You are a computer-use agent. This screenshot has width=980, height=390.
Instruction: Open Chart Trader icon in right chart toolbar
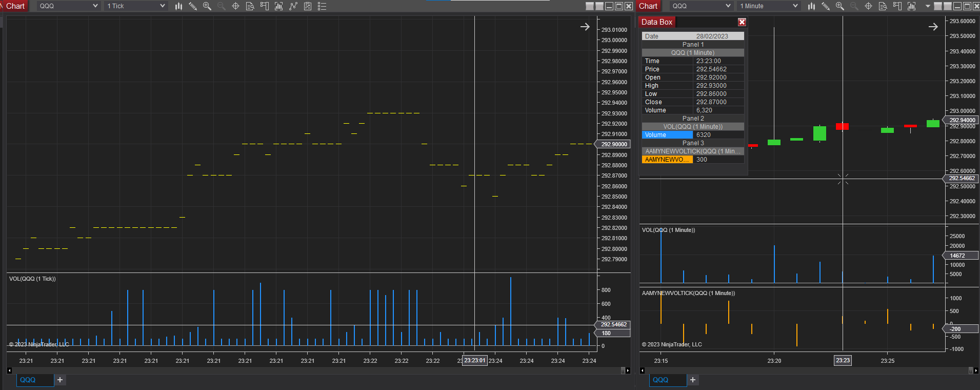[897, 6]
